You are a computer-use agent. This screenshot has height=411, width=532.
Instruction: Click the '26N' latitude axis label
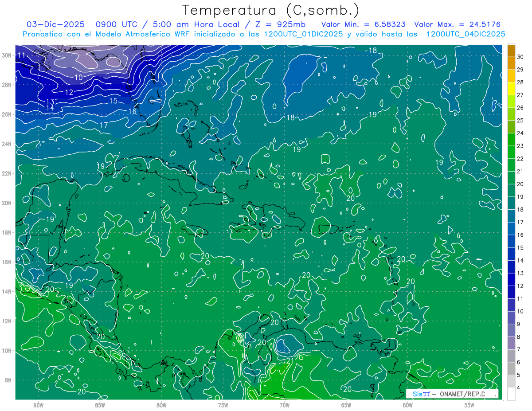pyautogui.click(x=7, y=114)
